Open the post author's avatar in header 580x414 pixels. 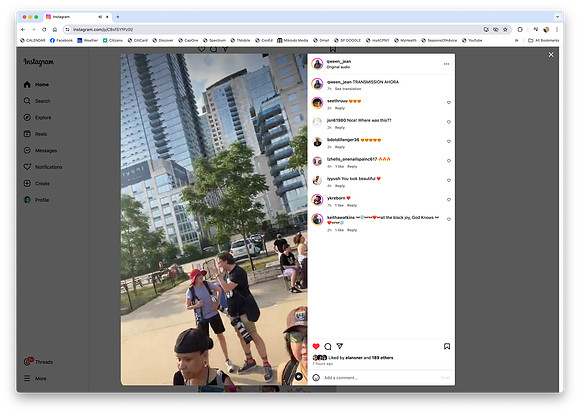[x=317, y=64]
